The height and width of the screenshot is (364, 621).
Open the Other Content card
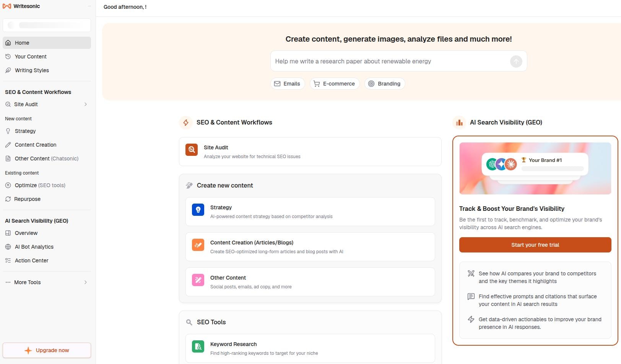pos(310,282)
